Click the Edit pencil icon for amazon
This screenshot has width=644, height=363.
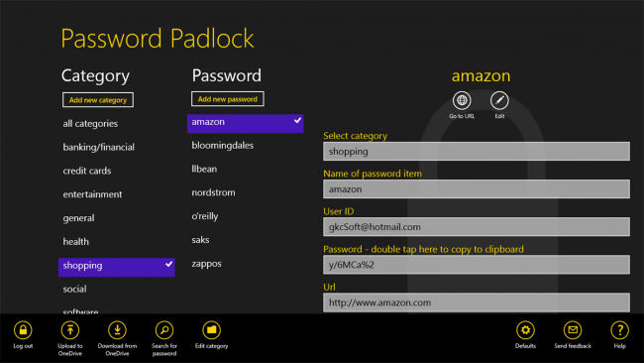pyautogui.click(x=499, y=100)
